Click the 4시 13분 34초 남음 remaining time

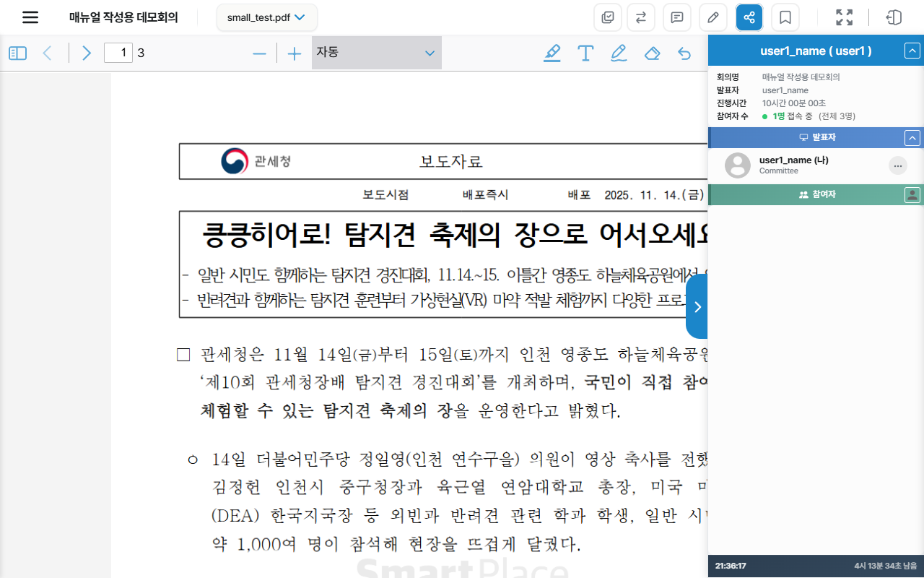(x=885, y=566)
